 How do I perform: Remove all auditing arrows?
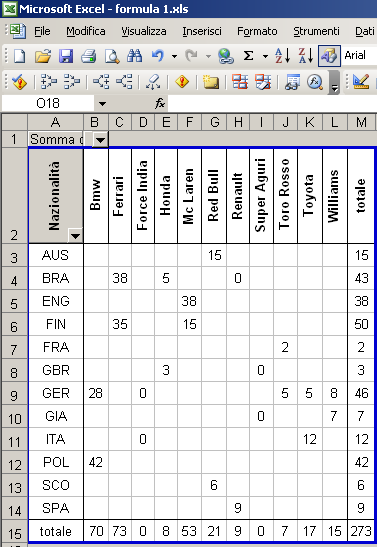[153, 82]
